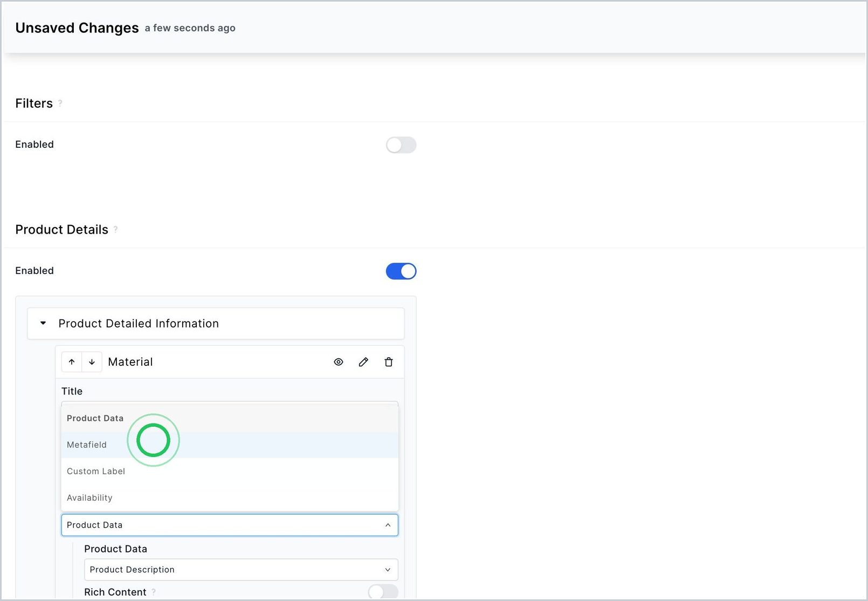Select Product Data option in list

[230, 418]
